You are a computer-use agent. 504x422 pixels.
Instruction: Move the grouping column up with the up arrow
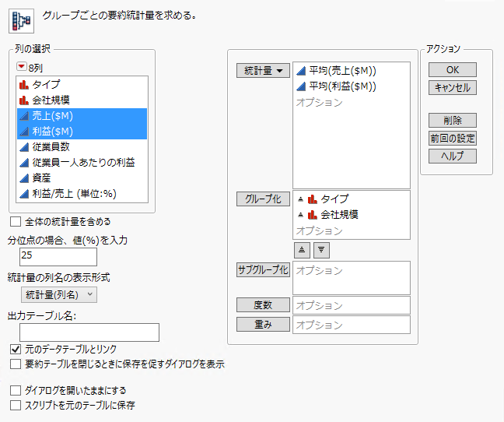coord(302,249)
